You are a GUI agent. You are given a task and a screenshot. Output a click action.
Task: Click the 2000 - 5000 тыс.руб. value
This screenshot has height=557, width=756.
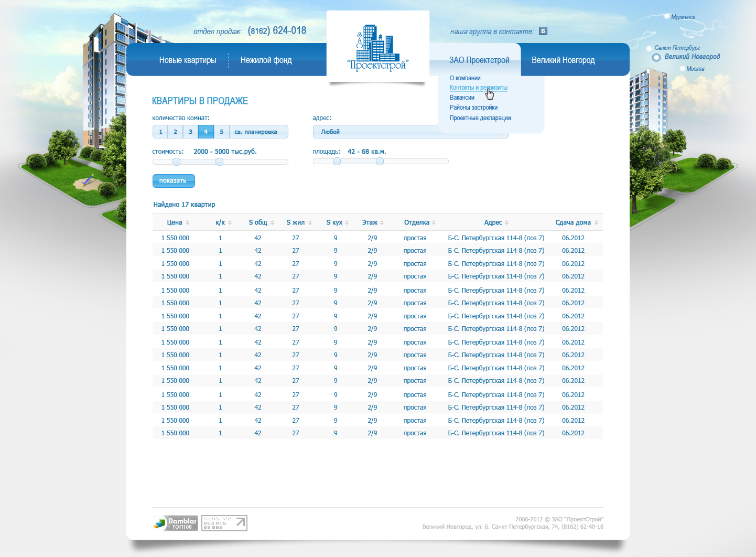pos(225,152)
